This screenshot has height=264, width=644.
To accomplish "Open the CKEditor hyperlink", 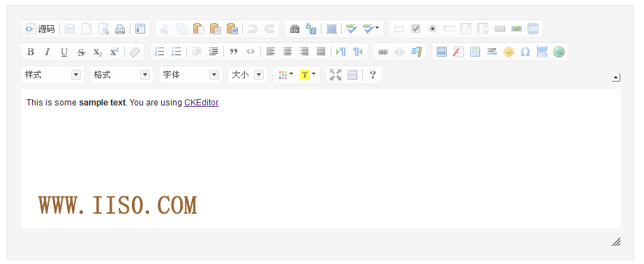I will 201,103.
